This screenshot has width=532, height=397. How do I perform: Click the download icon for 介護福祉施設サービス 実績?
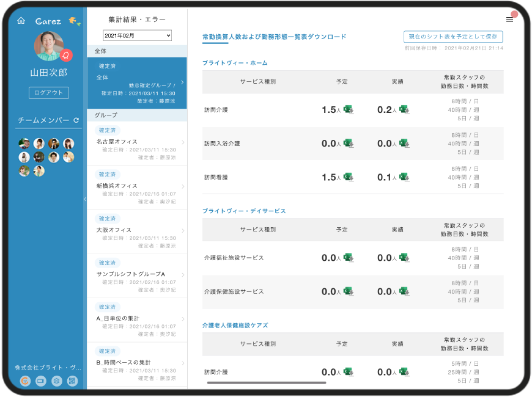tap(404, 258)
